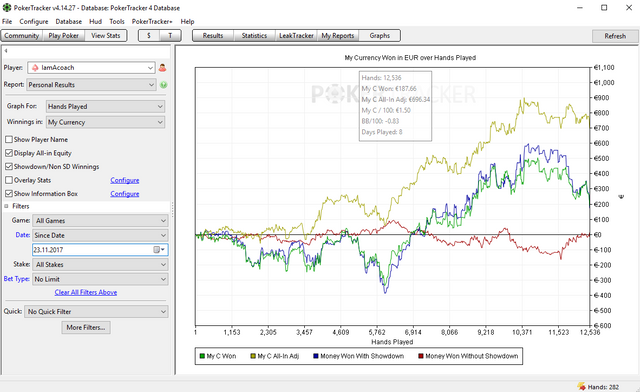Click the Hands icon in the status bar

pos(581,386)
